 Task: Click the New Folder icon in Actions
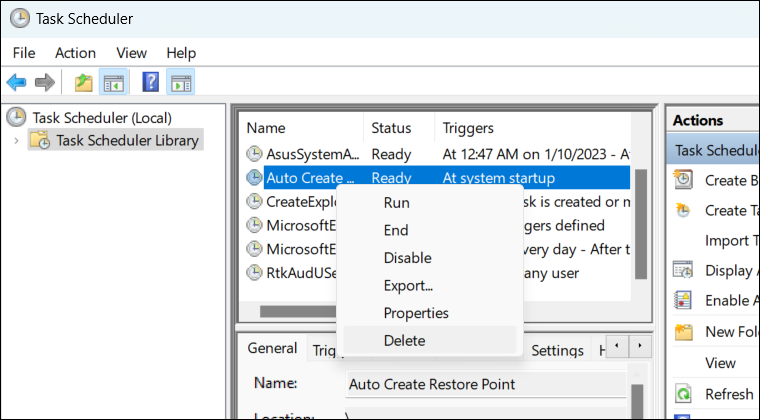coord(684,332)
